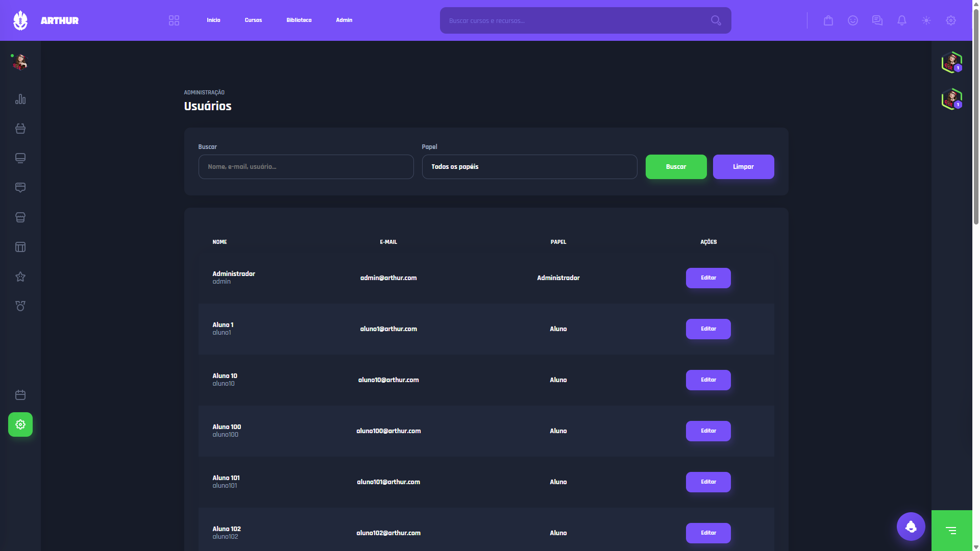Click the Arthur logo icon
The image size is (980, 551).
(20, 20)
